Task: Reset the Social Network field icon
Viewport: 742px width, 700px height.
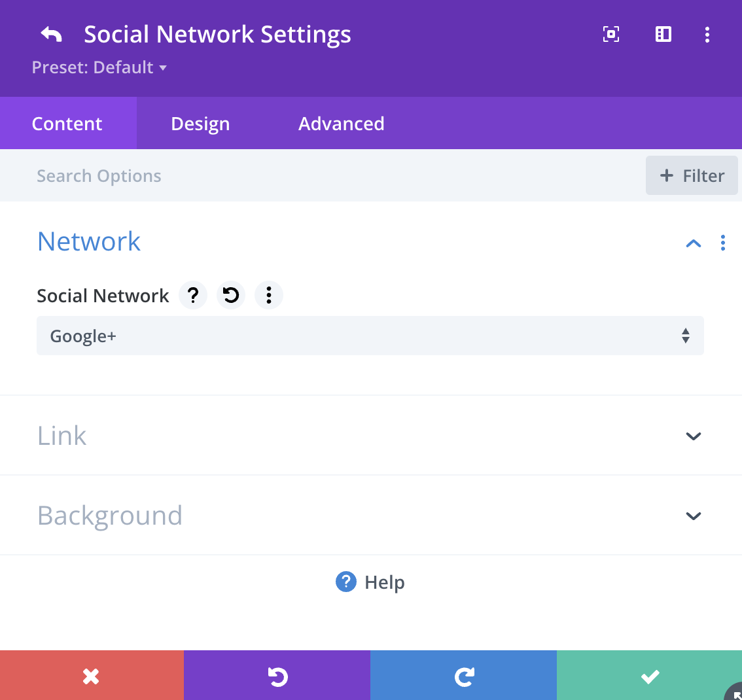Action: point(231,295)
